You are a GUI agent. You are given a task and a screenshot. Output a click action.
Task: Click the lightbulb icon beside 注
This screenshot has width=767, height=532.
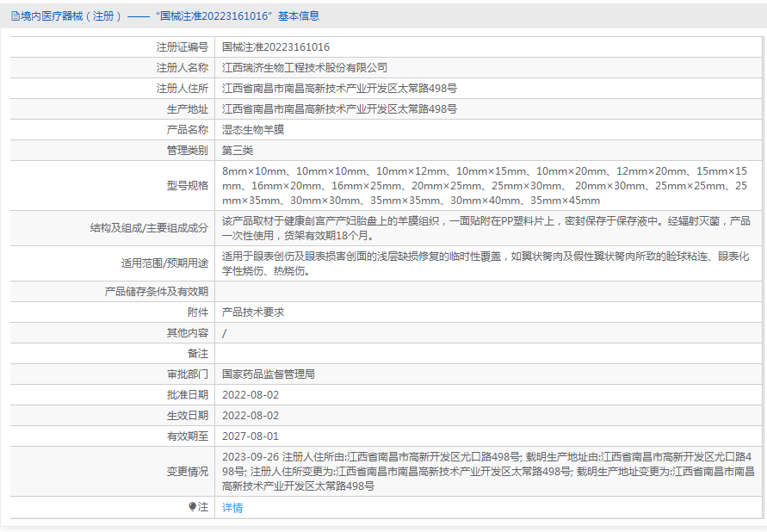pos(192,507)
